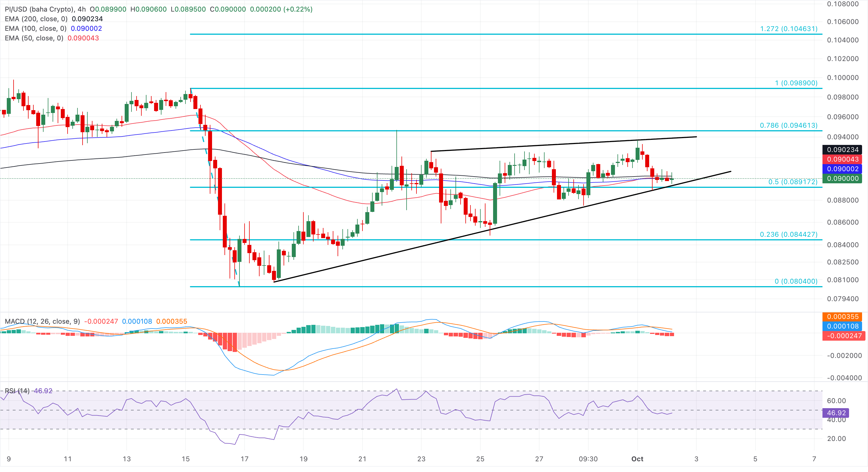Click the RSI (14) indicator label

coord(17,391)
